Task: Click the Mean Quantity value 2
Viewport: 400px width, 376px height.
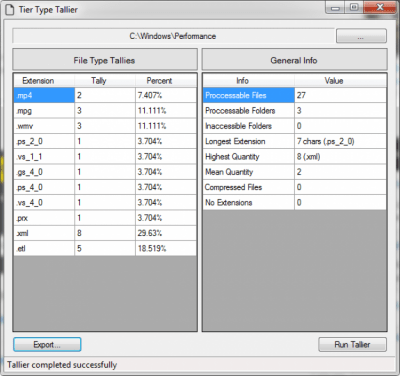Action: click(x=340, y=172)
